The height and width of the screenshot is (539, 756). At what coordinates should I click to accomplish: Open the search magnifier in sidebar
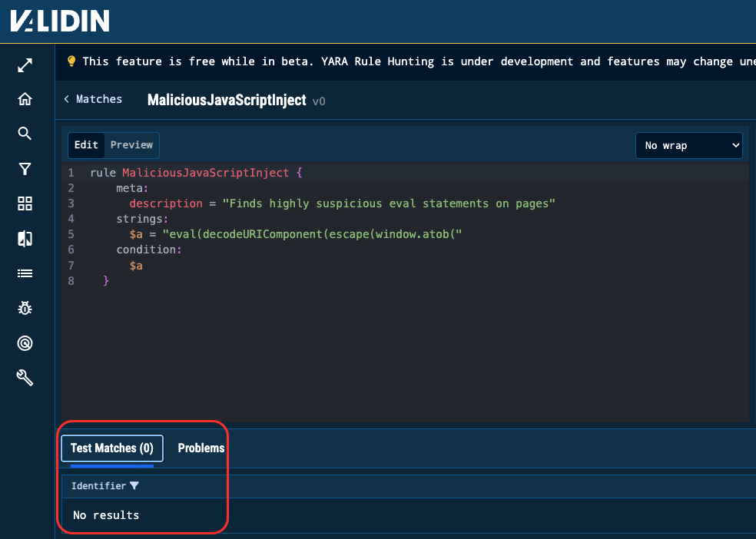click(25, 134)
